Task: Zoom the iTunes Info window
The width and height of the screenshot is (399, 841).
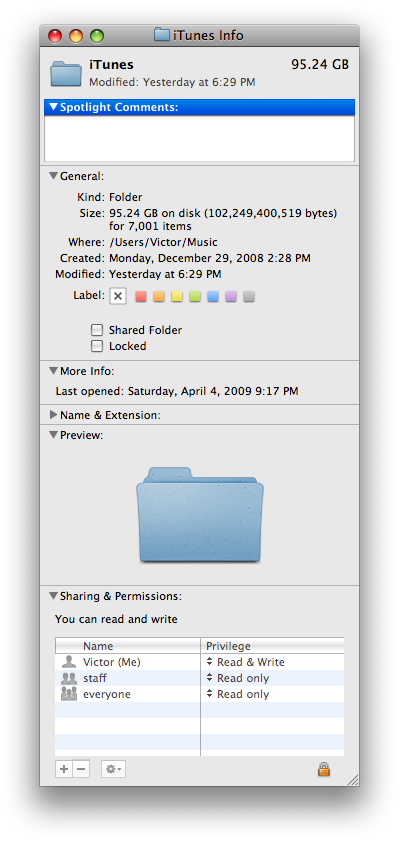Action: 96,36
